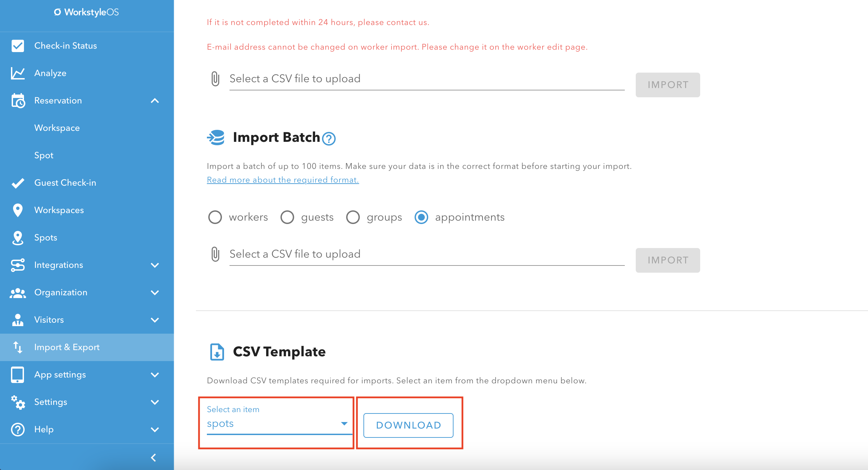Expand the Integrations menu chevron
Viewport: 868px width, 470px height.
155,265
